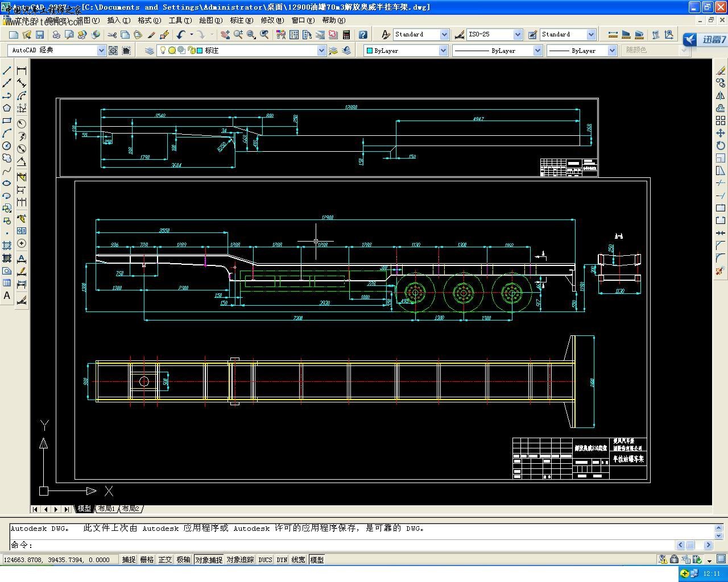Select the Angular Dimension tool
The width and height of the screenshot is (728, 582).
pos(22,161)
